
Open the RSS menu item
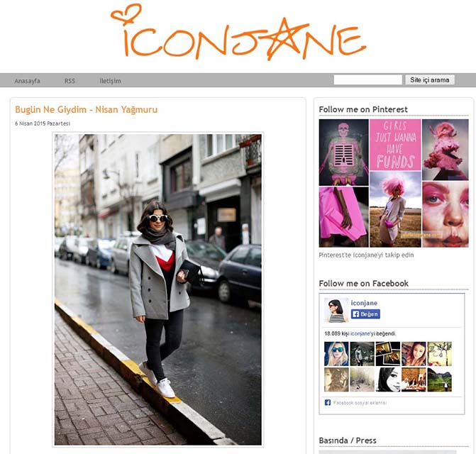coord(70,81)
